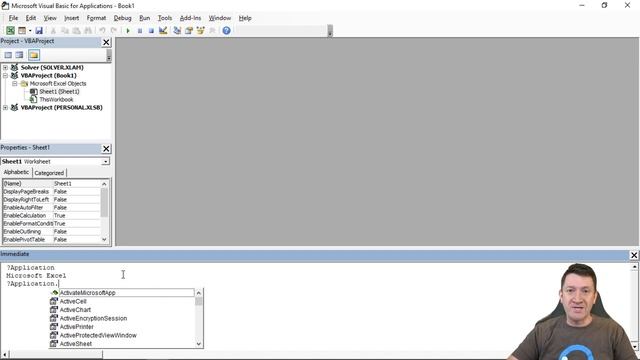Click the Reset stop icon

coord(151,31)
